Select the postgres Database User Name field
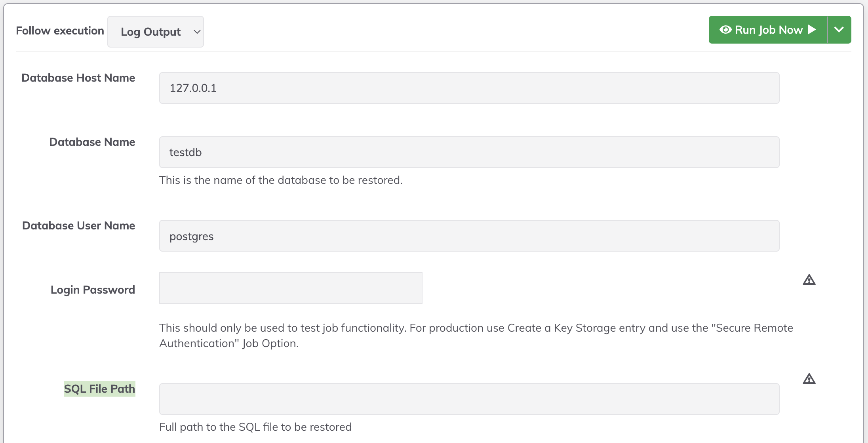 click(469, 236)
